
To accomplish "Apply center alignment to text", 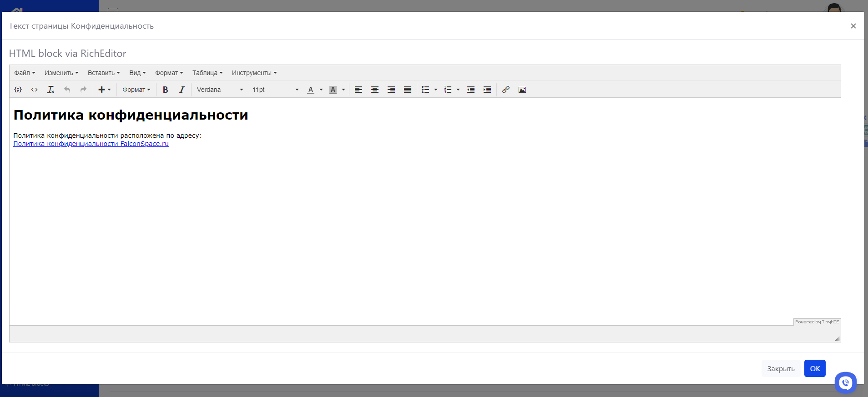I will [374, 90].
